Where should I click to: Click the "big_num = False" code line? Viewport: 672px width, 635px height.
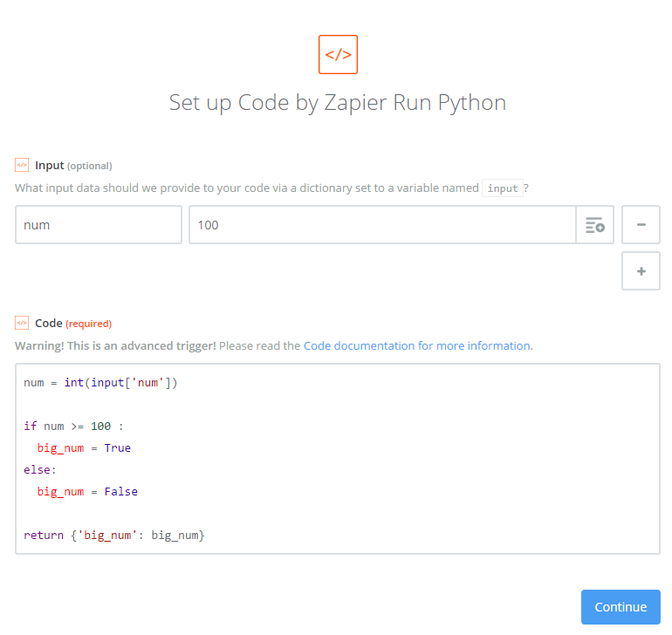[x=87, y=491]
